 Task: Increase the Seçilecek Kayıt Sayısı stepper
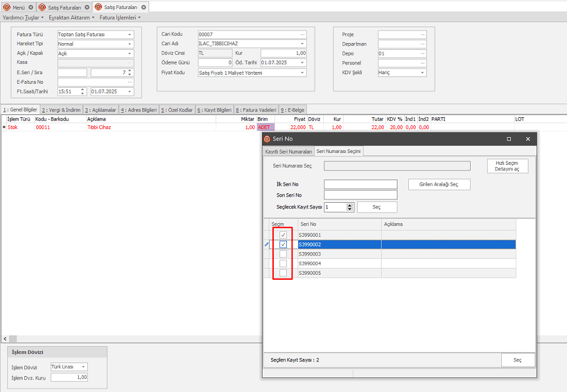coord(350,205)
